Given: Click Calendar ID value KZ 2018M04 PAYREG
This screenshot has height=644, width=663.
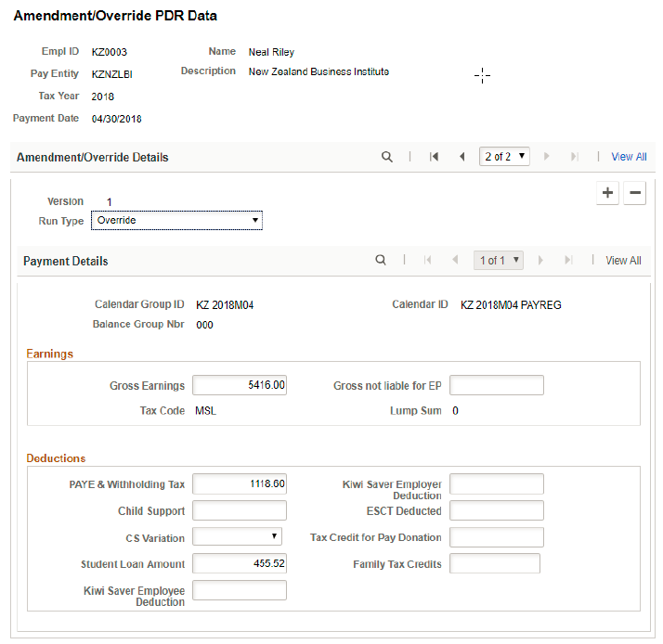Looking at the screenshot, I should click(x=511, y=305).
